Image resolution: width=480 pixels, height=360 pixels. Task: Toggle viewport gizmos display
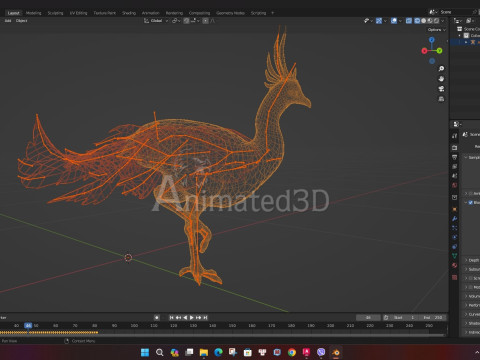tap(379, 21)
